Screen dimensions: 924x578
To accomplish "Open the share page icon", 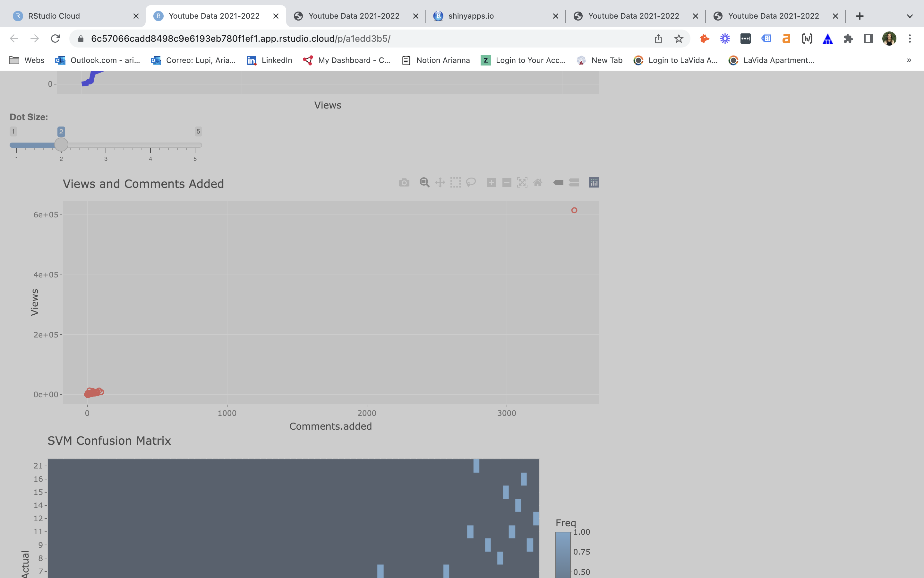I will click(x=658, y=39).
